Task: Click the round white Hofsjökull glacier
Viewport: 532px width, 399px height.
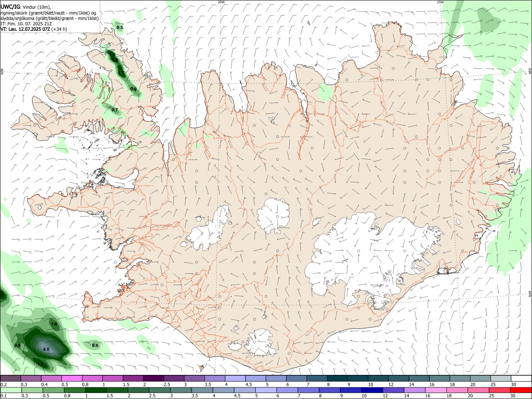Action: (x=273, y=216)
